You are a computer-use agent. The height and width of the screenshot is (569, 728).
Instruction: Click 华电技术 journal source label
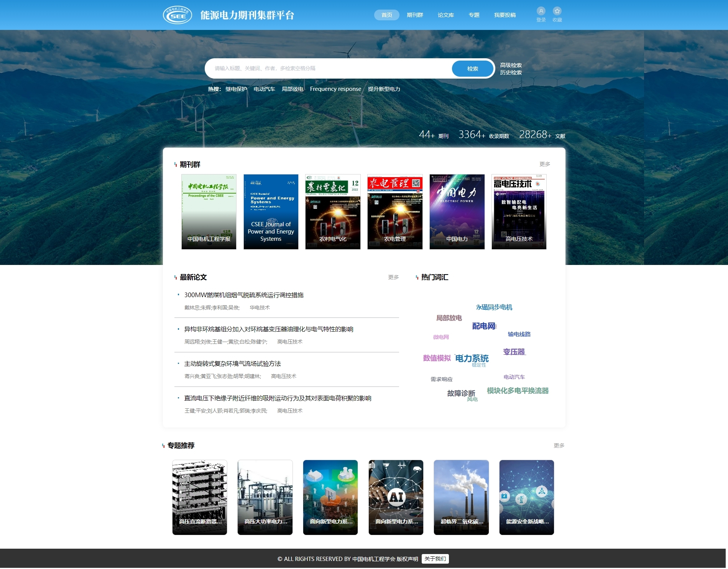click(260, 308)
